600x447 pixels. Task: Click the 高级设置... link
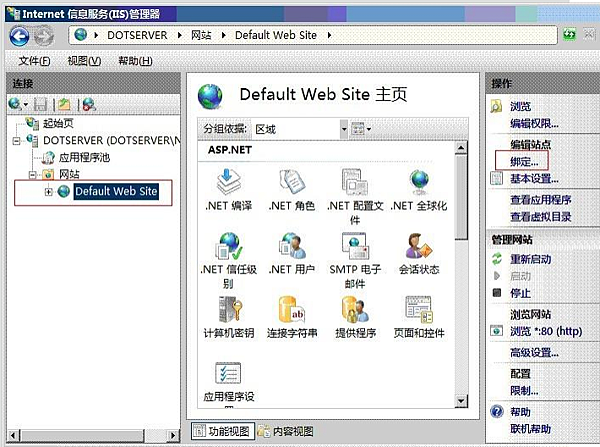534,352
